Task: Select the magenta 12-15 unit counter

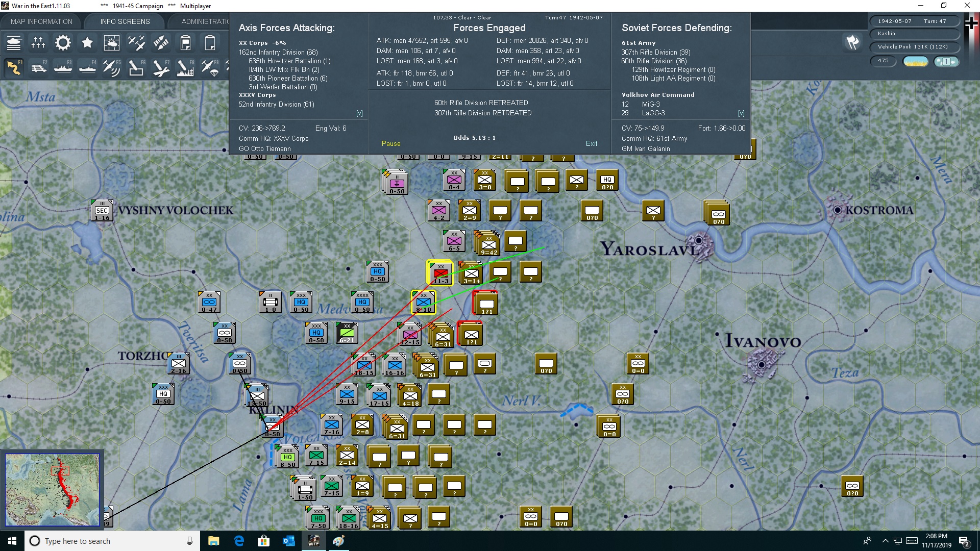Action: pos(410,335)
